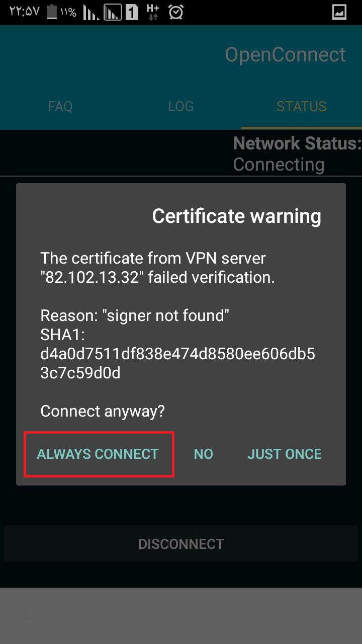Tap the alarm clock status icon
The height and width of the screenshot is (644, 362).
tap(175, 12)
